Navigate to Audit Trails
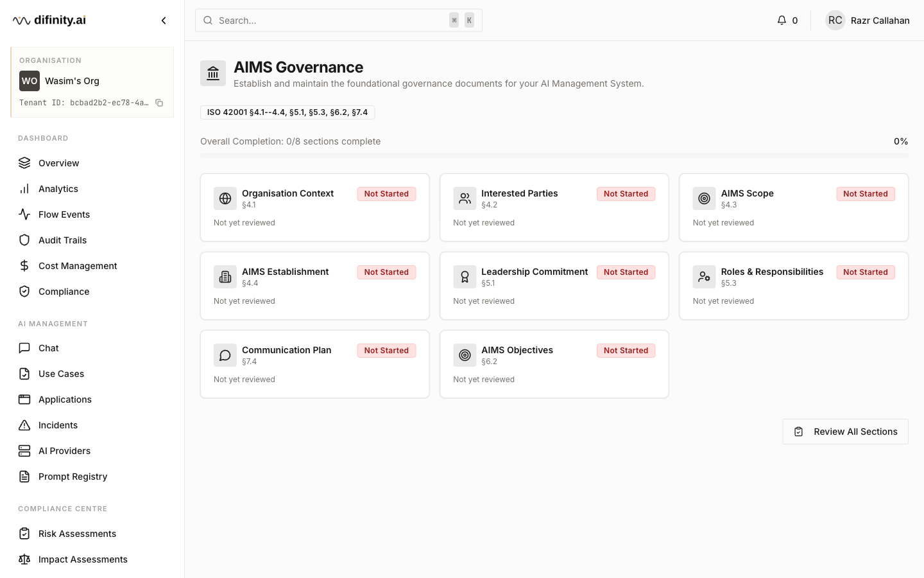 (x=92, y=240)
